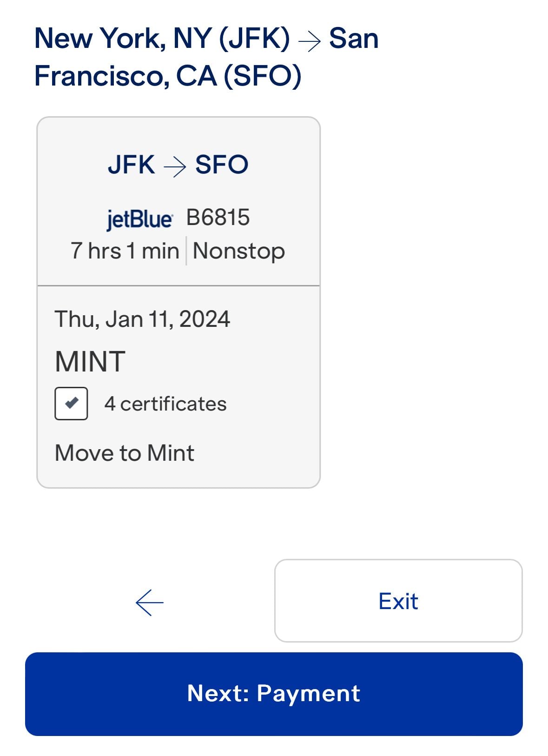Select the date Thu, Jan 11, 2024

point(142,319)
